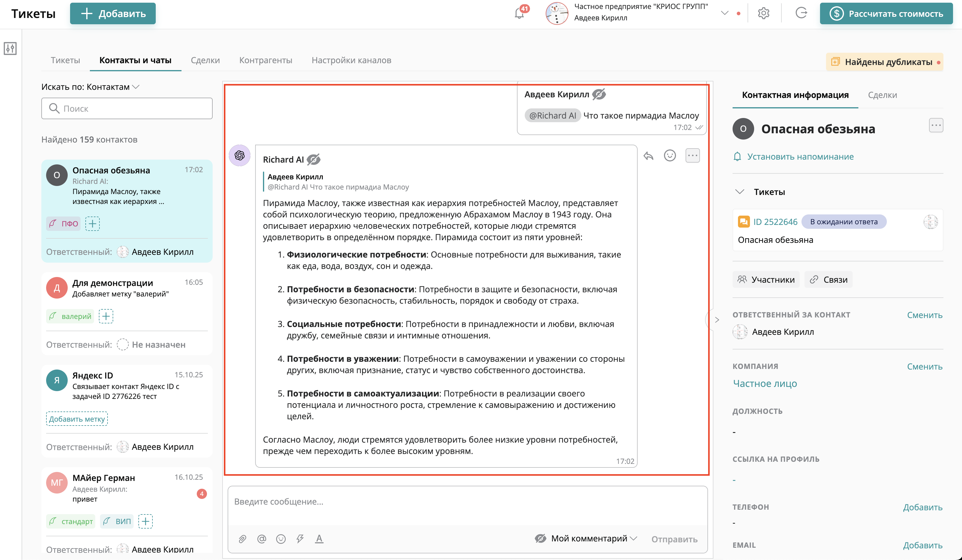This screenshot has width=962, height=560.
Task: Open the Настройки каналов tab
Action: coord(351,60)
